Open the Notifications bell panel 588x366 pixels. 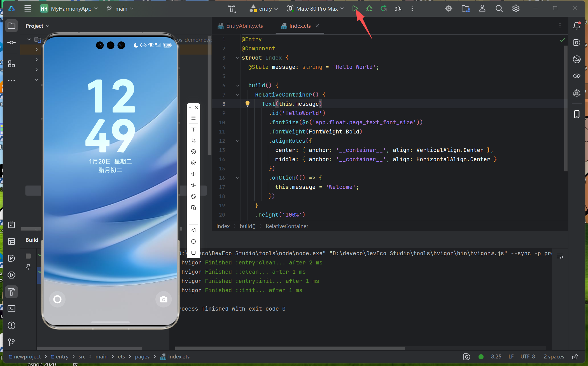click(x=577, y=26)
